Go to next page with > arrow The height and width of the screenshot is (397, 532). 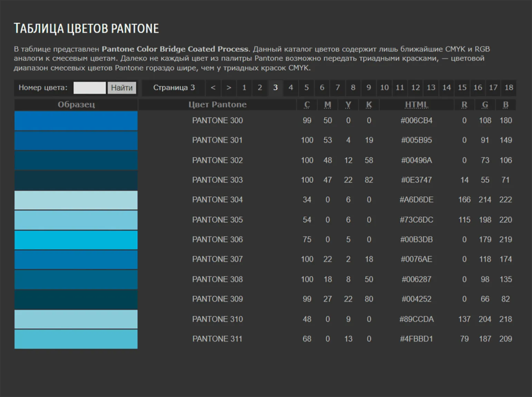click(229, 88)
